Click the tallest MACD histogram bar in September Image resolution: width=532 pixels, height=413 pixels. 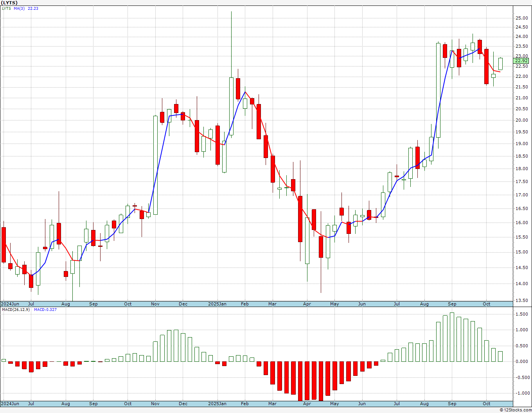452,337
